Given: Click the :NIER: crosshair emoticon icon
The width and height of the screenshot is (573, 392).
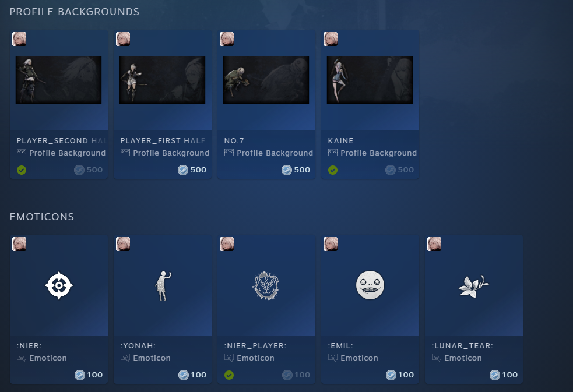Looking at the screenshot, I should coord(59,285).
